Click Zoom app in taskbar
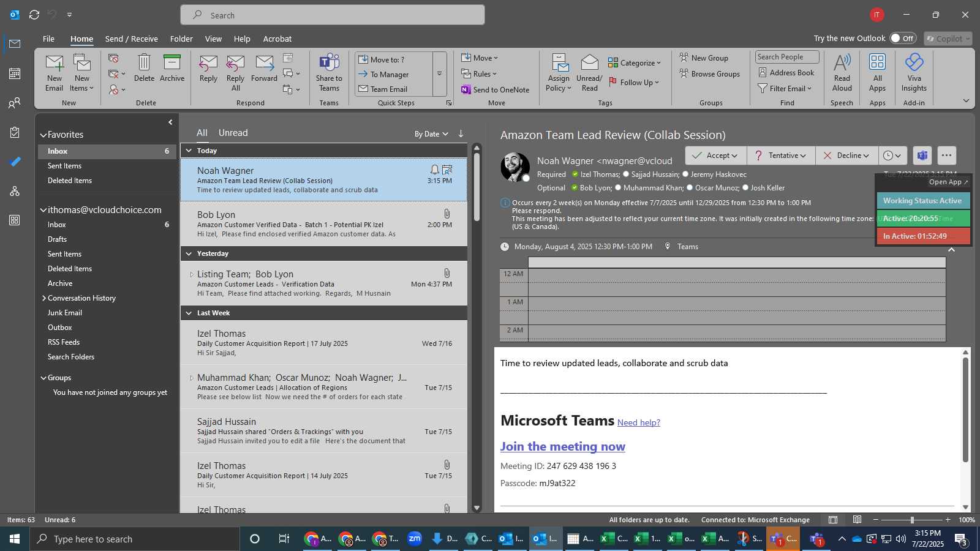The image size is (980, 551). 415,539
